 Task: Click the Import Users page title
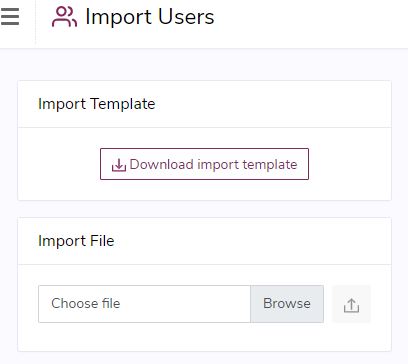(150, 17)
